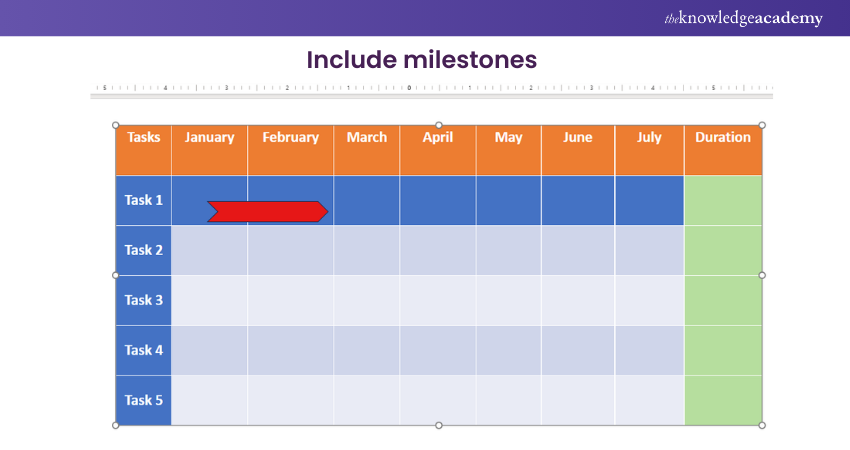
Task: Click the right-middle table resize handle
Action: 762,274
